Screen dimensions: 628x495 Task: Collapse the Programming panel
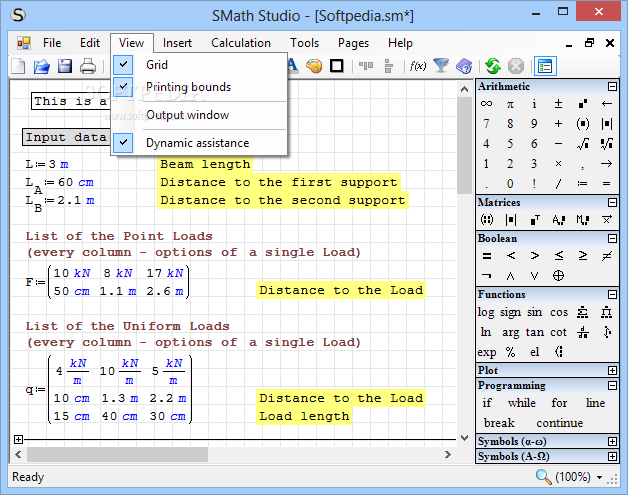coord(612,385)
